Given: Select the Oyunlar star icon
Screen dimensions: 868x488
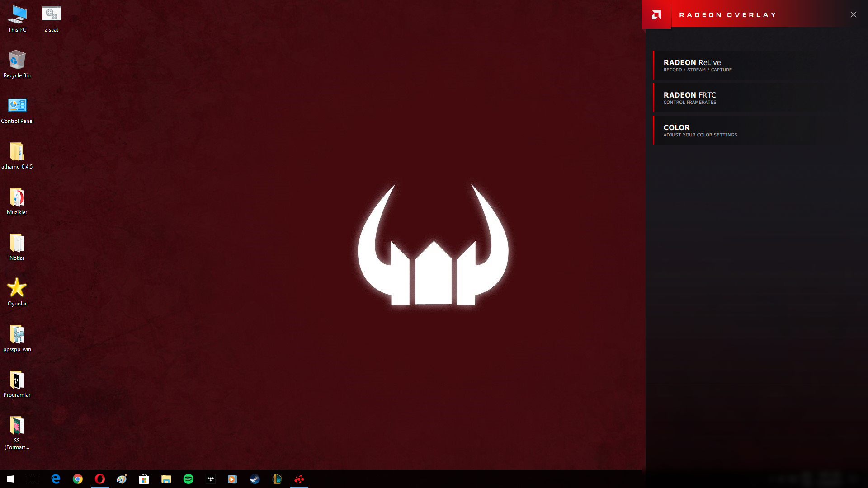Looking at the screenshot, I should (x=17, y=293).
